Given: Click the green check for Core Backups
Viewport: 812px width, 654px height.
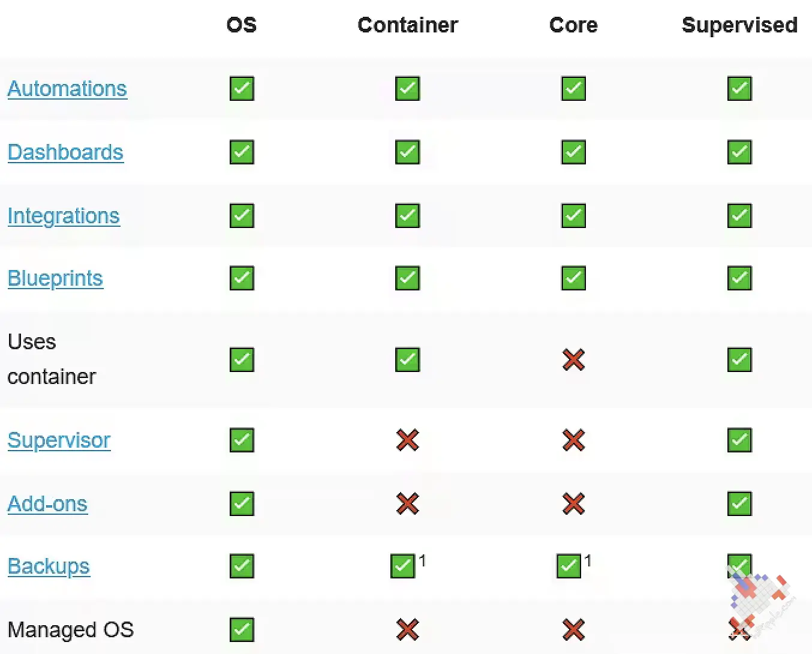Looking at the screenshot, I should [569, 566].
